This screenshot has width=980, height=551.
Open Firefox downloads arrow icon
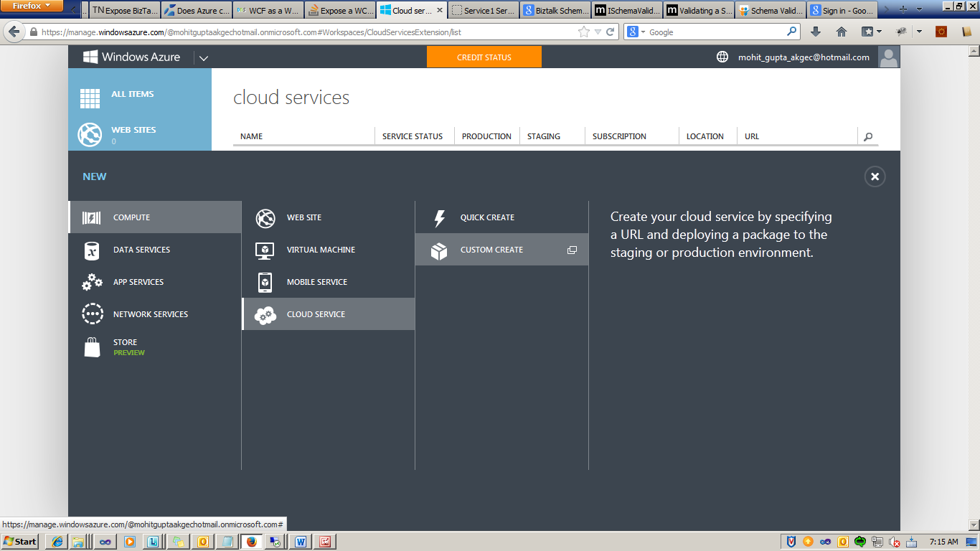pyautogui.click(x=816, y=32)
